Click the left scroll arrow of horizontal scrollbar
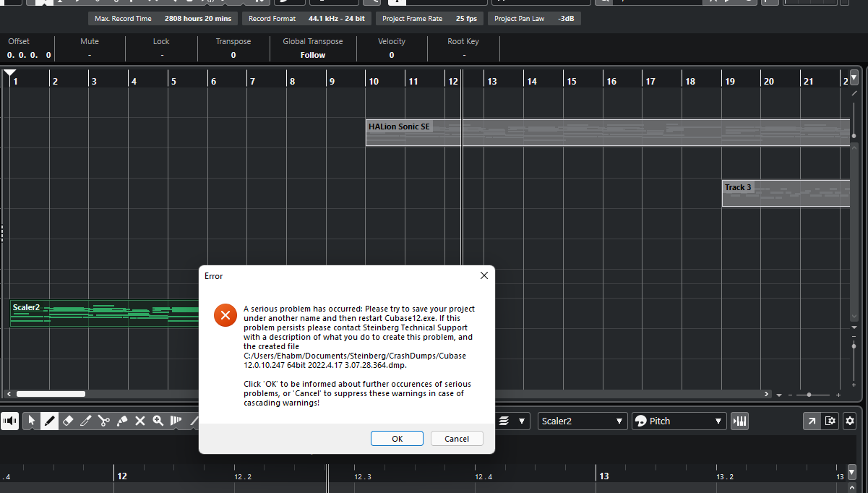The width and height of the screenshot is (868, 493). click(9, 394)
